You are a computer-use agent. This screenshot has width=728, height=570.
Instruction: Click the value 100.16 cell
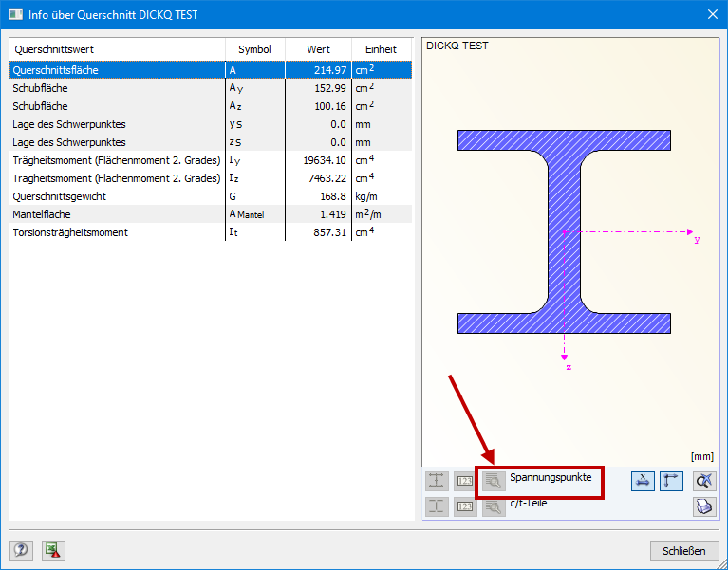(x=319, y=106)
